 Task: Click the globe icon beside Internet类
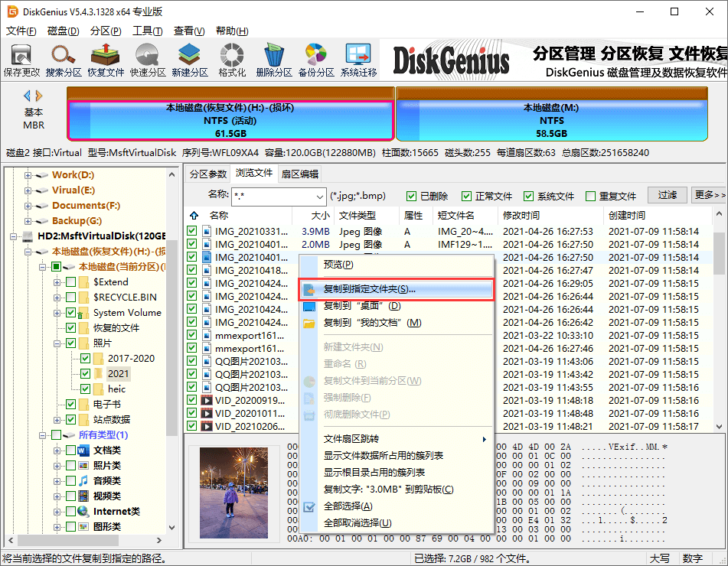(x=83, y=511)
